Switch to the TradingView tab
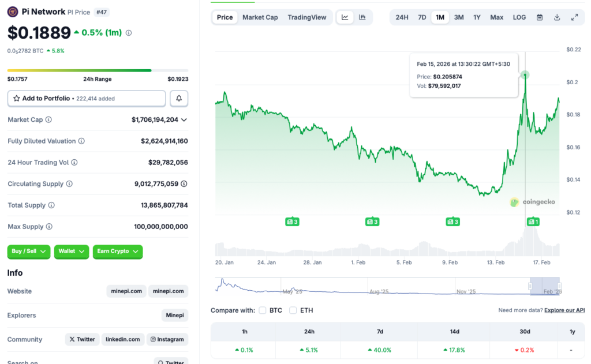Screen dimensions: 591x364 307,17
